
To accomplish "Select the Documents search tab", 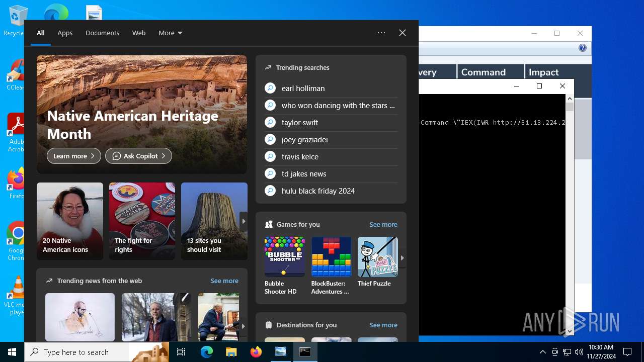I will pos(102,33).
